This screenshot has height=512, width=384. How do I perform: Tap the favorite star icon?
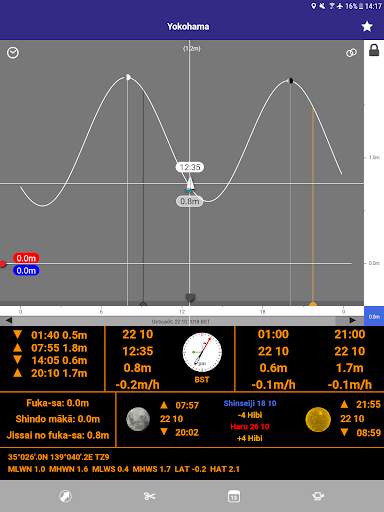point(367,26)
